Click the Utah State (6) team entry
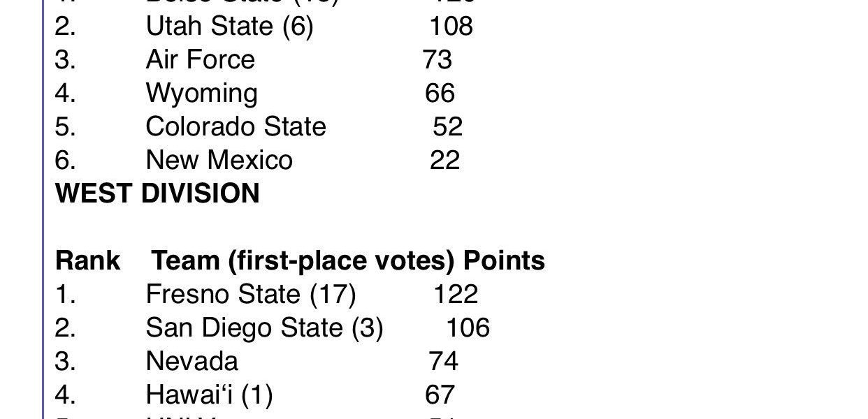Viewport: 868px width, 419px height. pyautogui.click(x=229, y=27)
